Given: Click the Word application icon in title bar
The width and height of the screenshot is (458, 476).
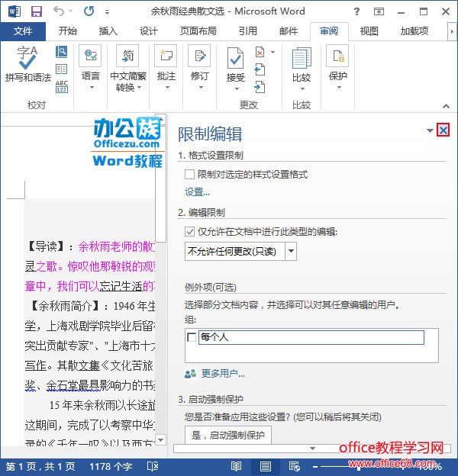Looking at the screenshot, I should click(15, 11).
